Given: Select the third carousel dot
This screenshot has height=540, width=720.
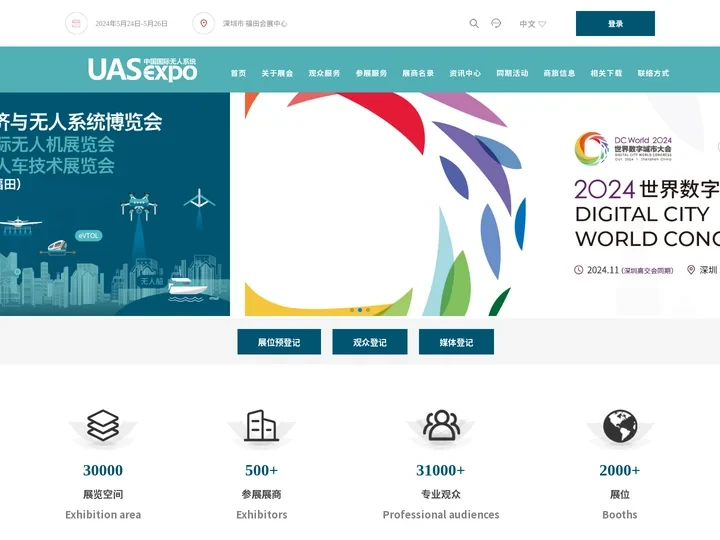Looking at the screenshot, I should tap(368, 310).
